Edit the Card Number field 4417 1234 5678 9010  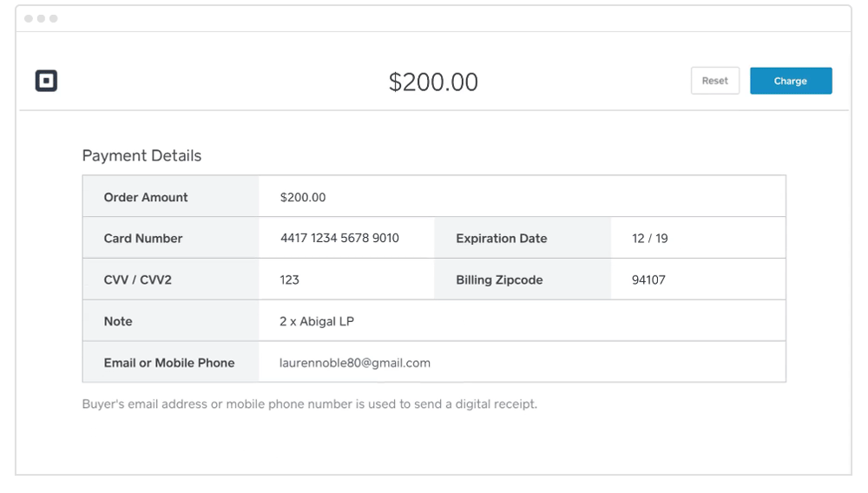(346, 238)
